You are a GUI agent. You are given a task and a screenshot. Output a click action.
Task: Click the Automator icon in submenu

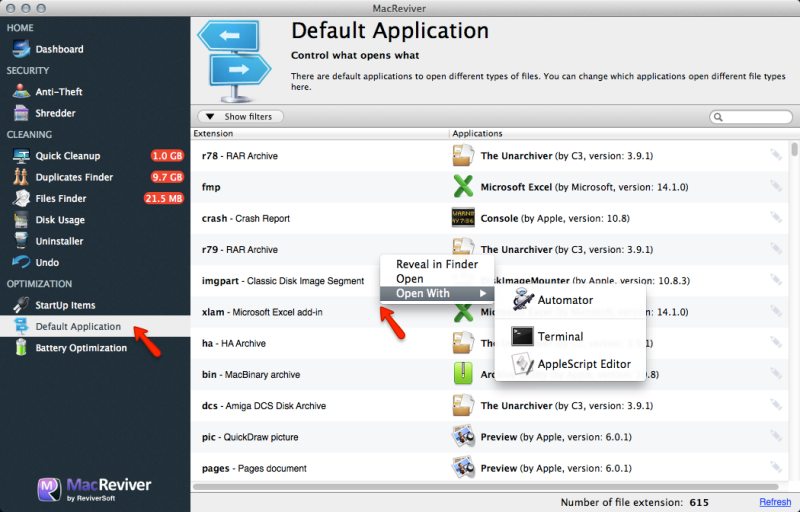(x=523, y=300)
